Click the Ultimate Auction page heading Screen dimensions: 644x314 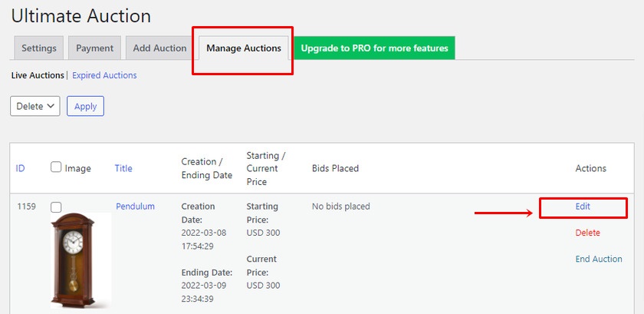81,16
